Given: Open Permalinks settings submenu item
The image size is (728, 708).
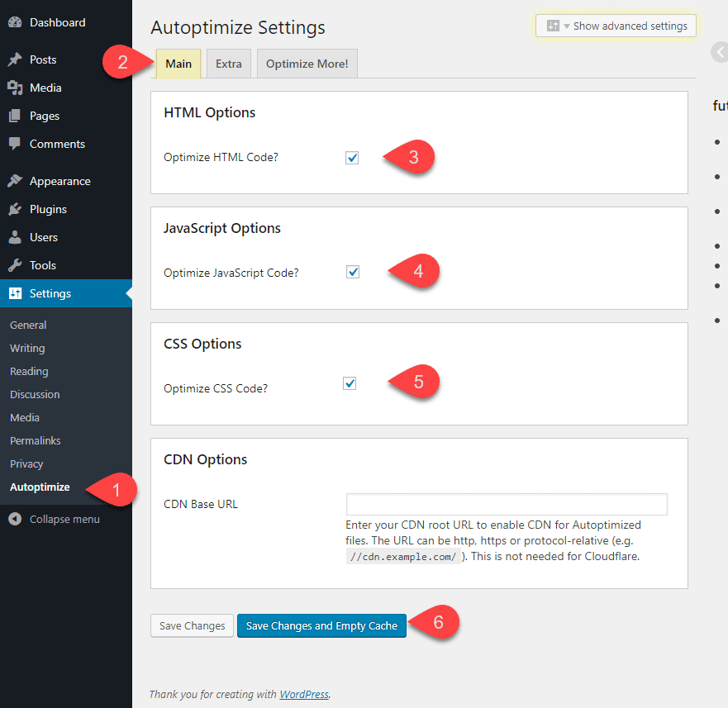Looking at the screenshot, I should [36, 440].
